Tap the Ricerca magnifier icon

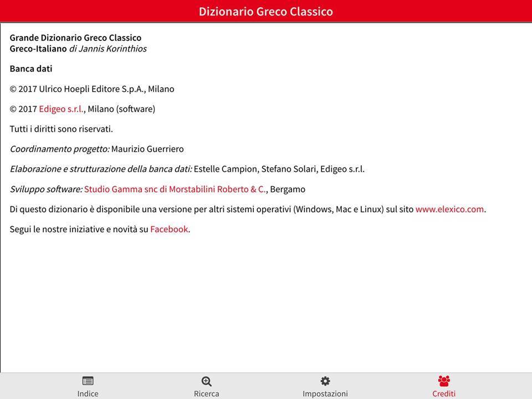coord(206,381)
